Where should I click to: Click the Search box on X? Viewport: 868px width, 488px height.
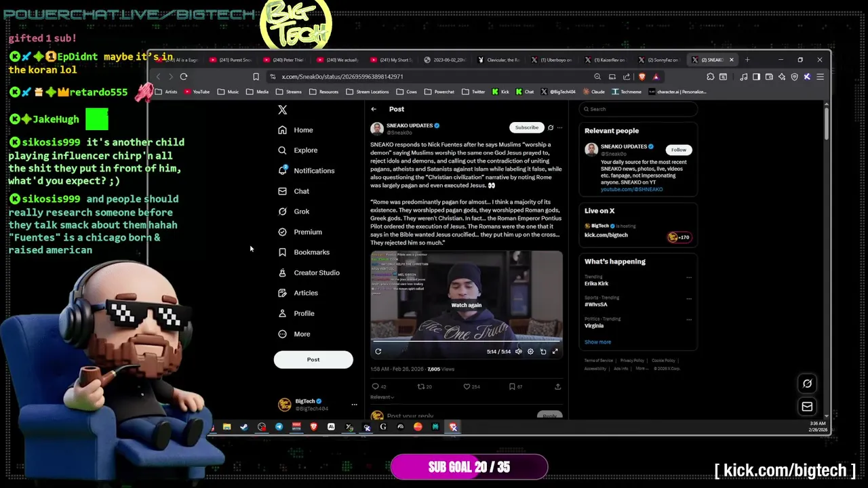[638, 109]
